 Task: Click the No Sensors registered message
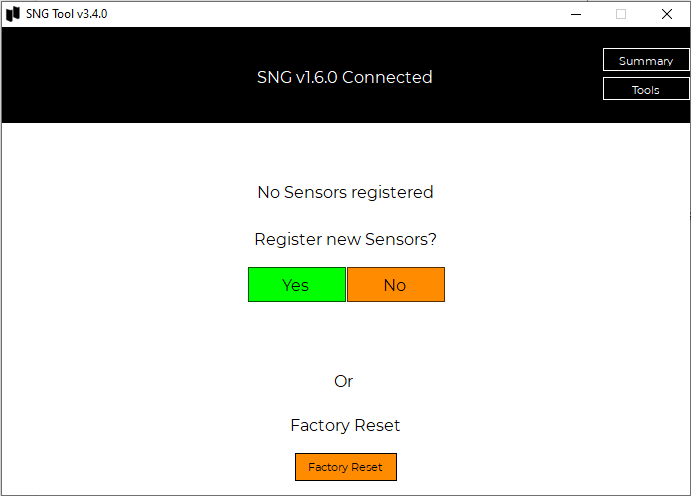point(345,192)
